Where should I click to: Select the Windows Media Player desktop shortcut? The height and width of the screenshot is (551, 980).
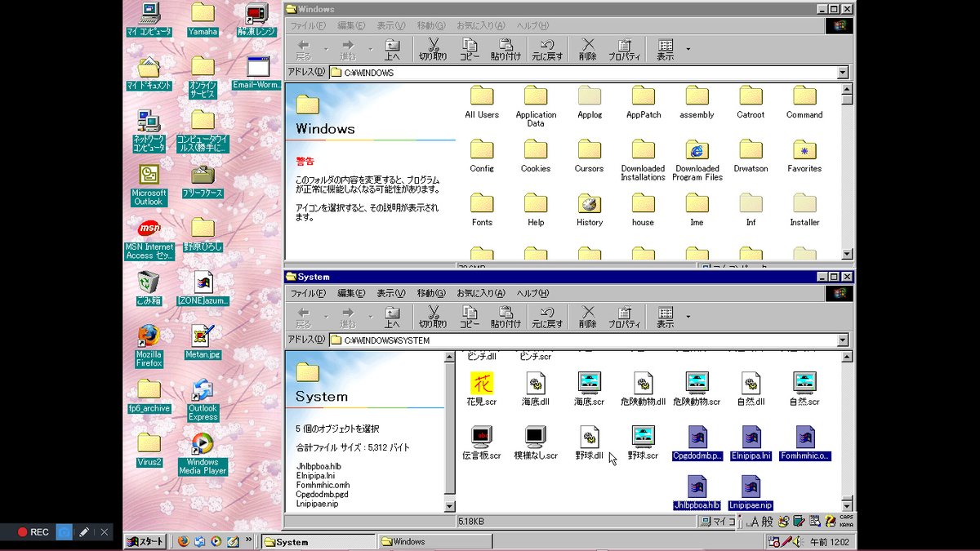[x=203, y=453]
